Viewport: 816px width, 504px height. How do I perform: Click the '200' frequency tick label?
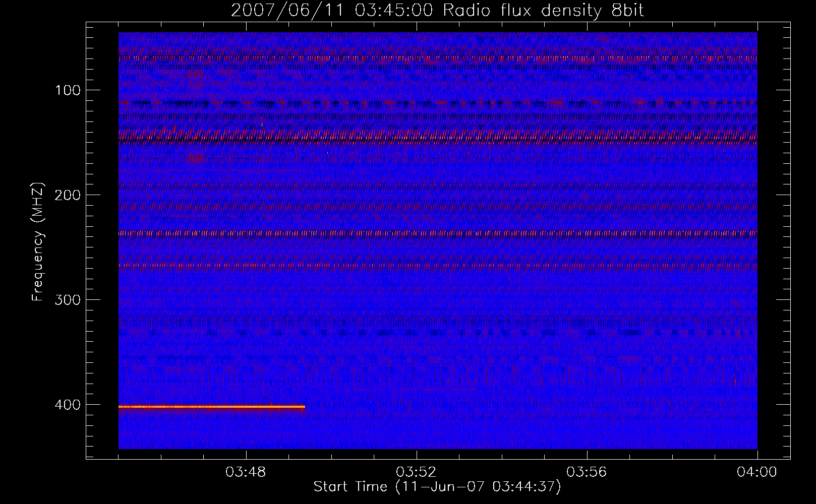tap(68, 195)
